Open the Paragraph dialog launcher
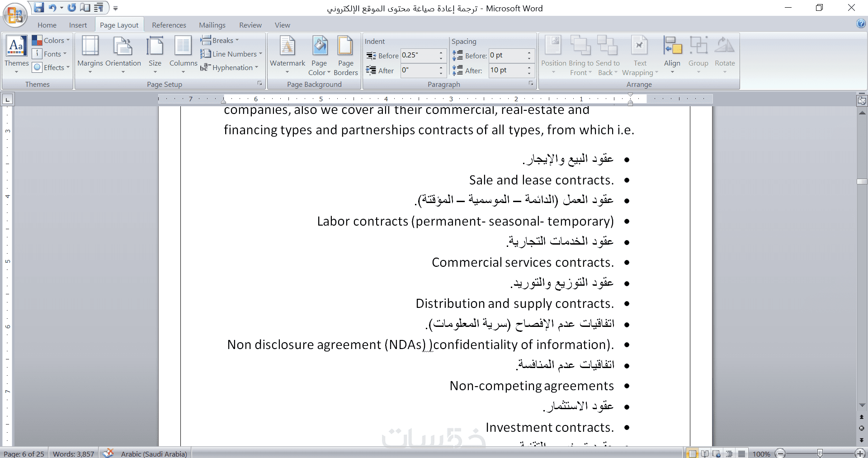This screenshot has height=458, width=868. 531,83
